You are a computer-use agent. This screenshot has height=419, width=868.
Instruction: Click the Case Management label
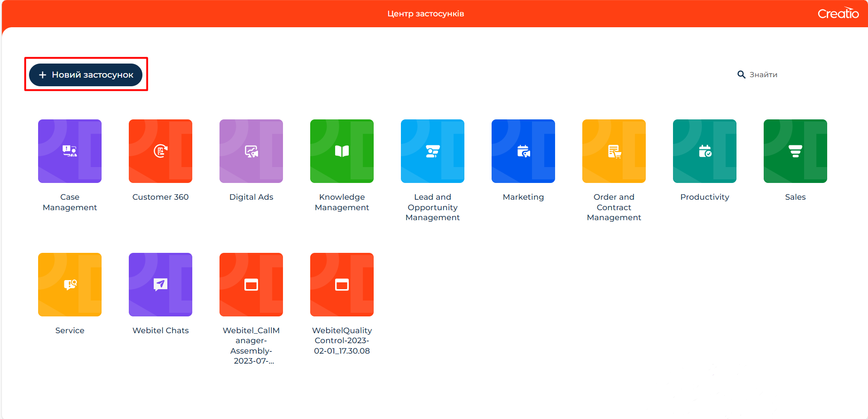tap(70, 202)
